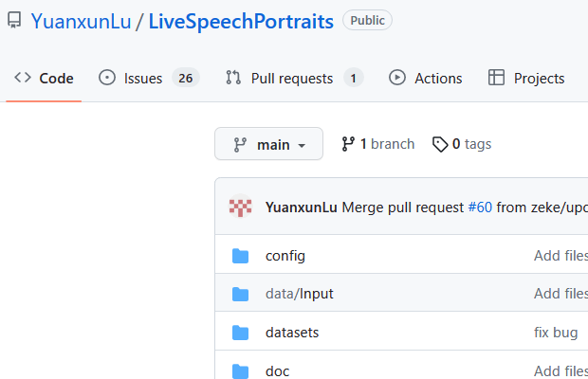Open the Add files commit message for data/Input

coord(560,294)
